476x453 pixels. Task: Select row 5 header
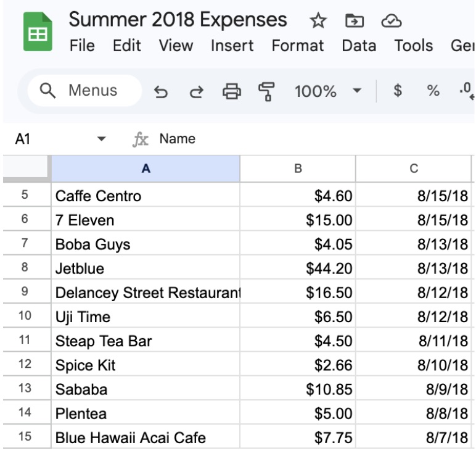27,195
